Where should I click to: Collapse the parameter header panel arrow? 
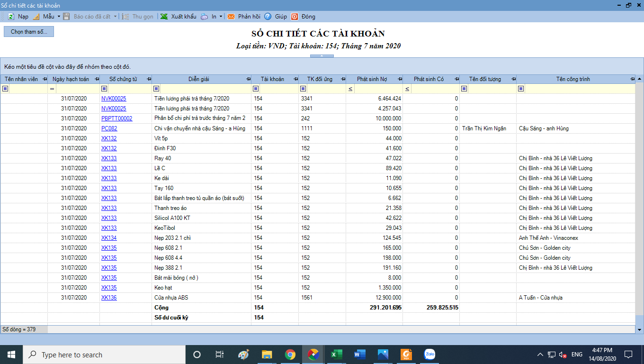click(x=322, y=56)
